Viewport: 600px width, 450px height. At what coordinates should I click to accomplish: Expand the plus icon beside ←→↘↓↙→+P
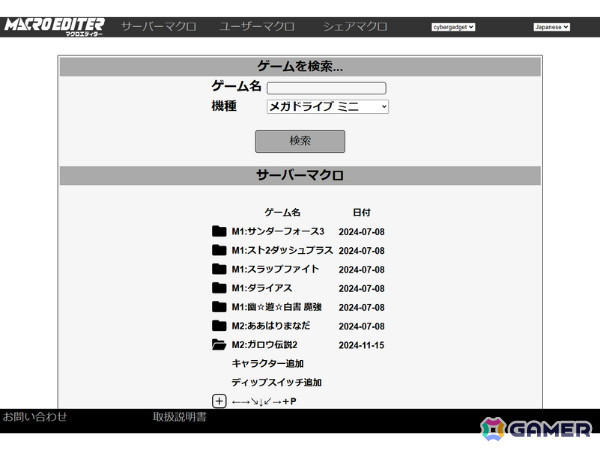point(219,401)
